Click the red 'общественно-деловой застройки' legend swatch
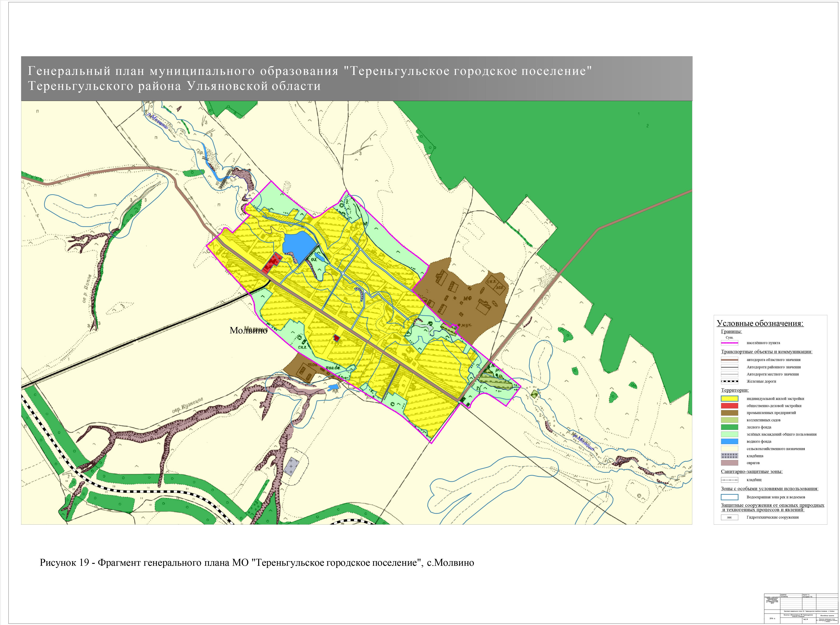 pyautogui.click(x=730, y=406)
